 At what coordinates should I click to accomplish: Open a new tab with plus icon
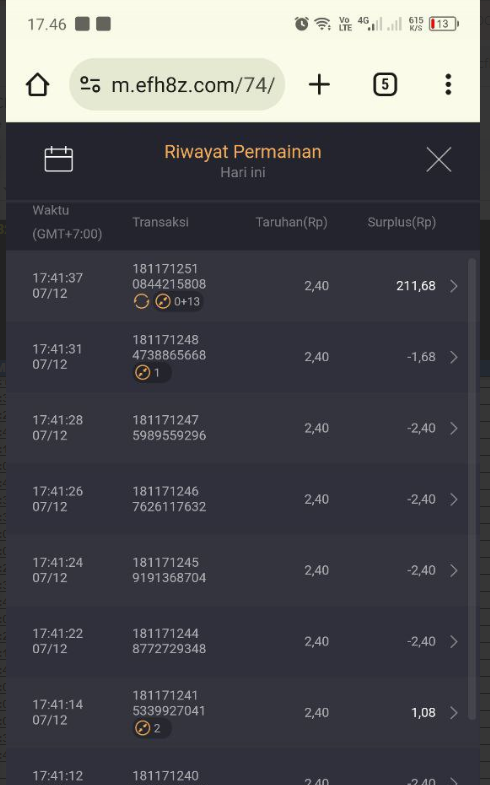(319, 84)
